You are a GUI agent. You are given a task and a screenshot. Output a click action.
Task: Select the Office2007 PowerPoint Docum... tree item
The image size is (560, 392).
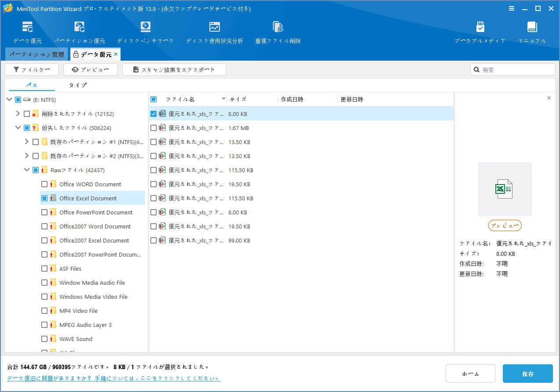(100, 254)
